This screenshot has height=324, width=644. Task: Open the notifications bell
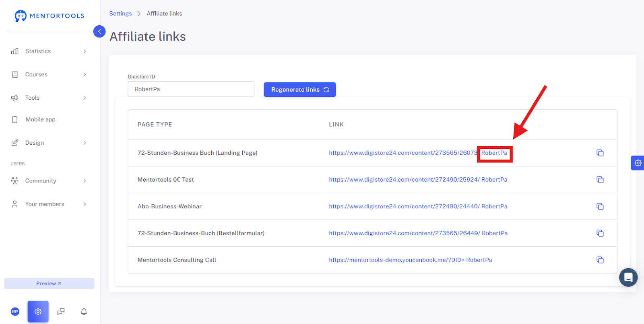pyautogui.click(x=84, y=312)
